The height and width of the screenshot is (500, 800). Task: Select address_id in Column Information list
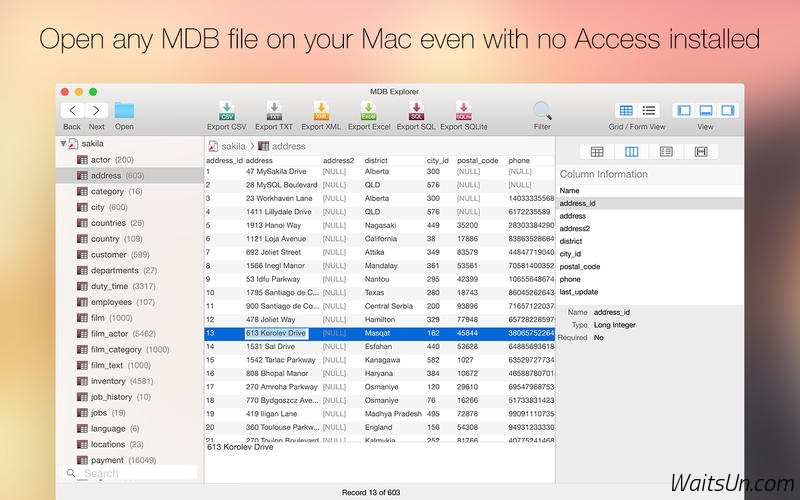coord(649,203)
